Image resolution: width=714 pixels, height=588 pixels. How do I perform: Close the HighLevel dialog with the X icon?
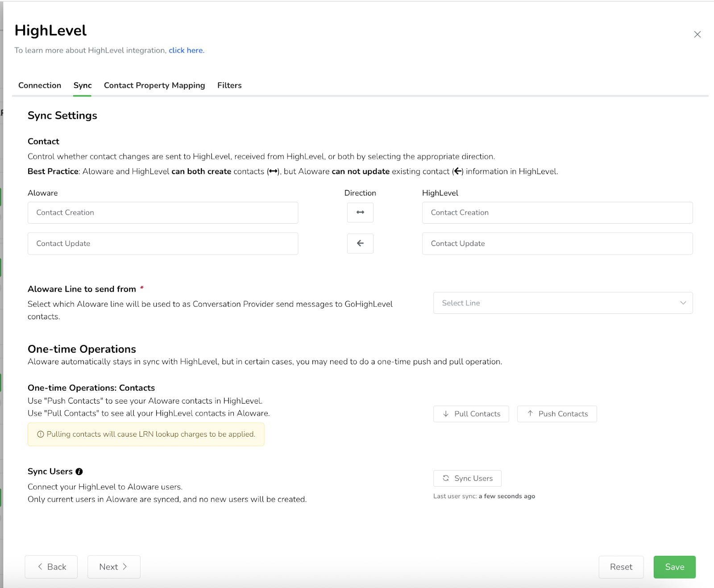(x=697, y=34)
